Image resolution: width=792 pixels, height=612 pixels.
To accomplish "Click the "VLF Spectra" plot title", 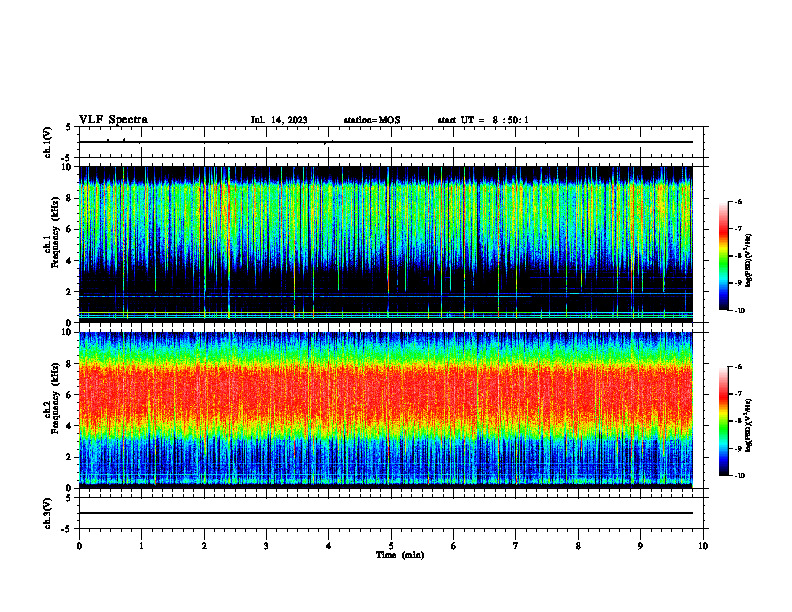I will (x=113, y=120).
